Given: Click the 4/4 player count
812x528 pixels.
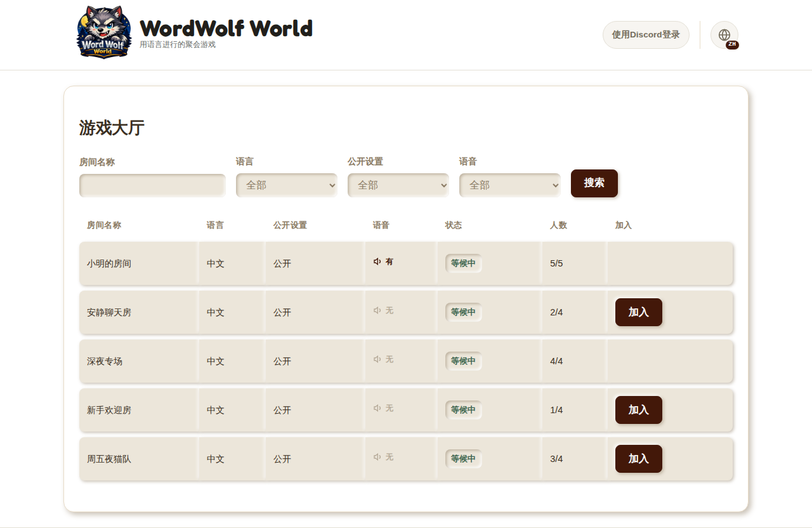Looking at the screenshot, I should click(x=556, y=361).
